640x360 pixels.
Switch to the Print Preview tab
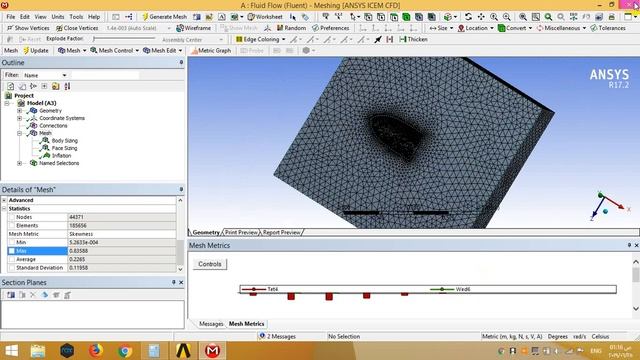click(241, 232)
